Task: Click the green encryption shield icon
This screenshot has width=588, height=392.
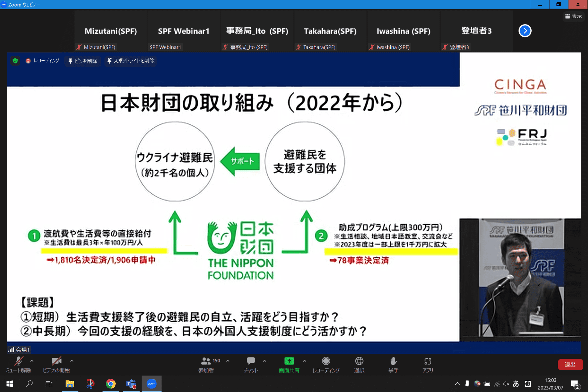Action: [15, 61]
